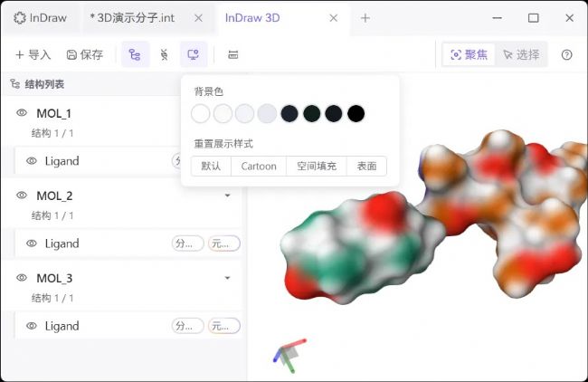
Task: Select the black background color swatch
Action: (356, 113)
